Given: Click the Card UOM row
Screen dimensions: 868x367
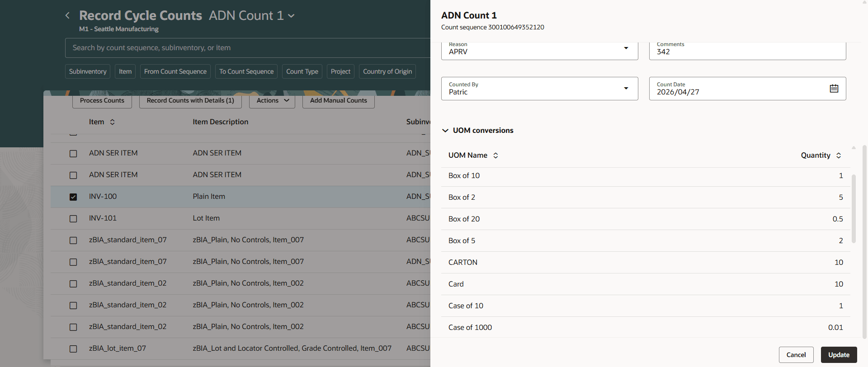Looking at the screenshot, I should (646, 284).
